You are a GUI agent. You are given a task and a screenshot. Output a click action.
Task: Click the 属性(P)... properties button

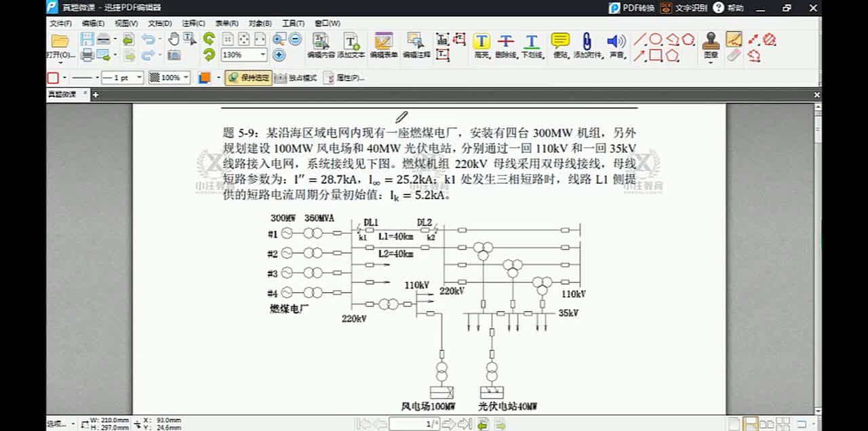coord(344,78)
